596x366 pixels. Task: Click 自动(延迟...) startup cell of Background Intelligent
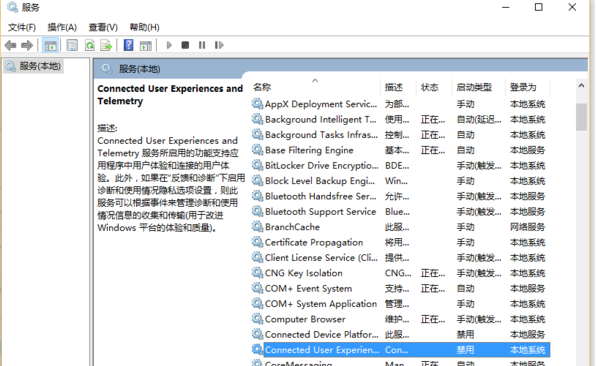479,120
